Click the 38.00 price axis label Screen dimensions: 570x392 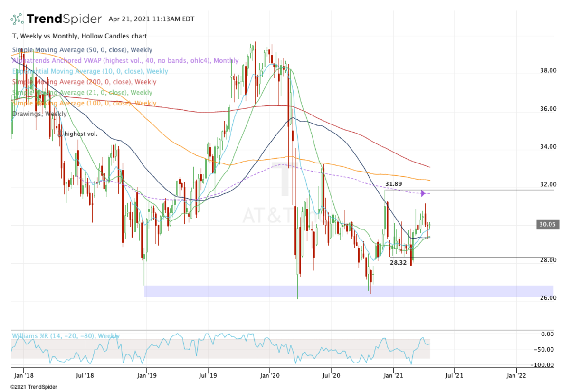pos(548,70)
